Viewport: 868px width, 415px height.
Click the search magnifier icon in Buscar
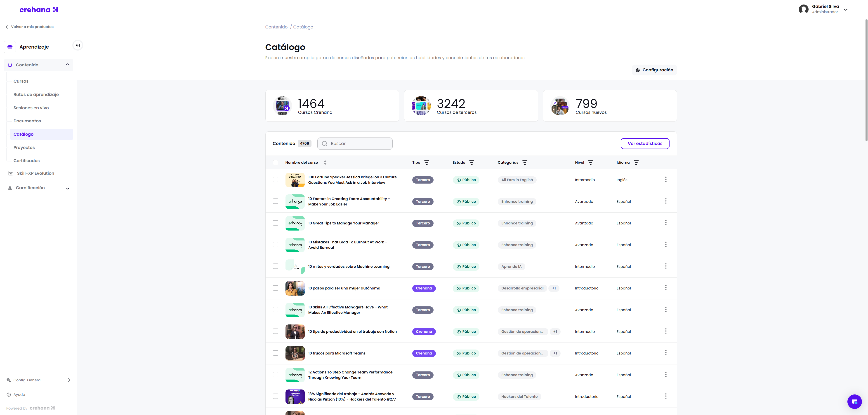pyautogui.click(x=325, y=144)
